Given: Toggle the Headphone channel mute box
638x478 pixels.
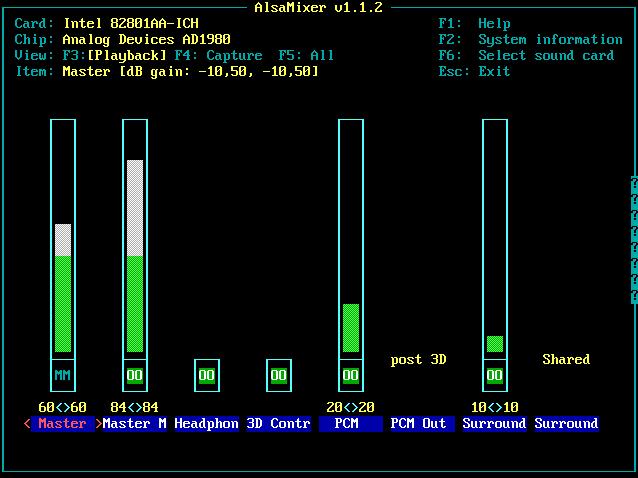Looking at the screenshot, I should (207, 375).
